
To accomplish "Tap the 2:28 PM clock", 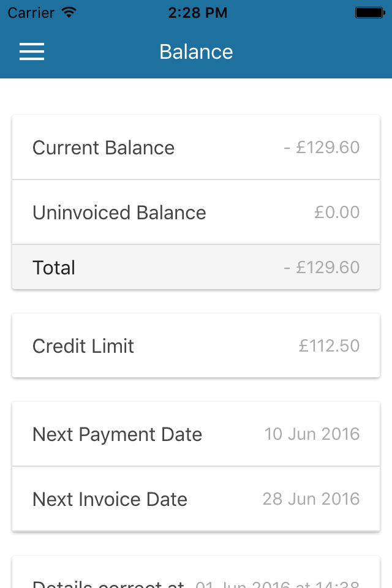I will 198,13.
